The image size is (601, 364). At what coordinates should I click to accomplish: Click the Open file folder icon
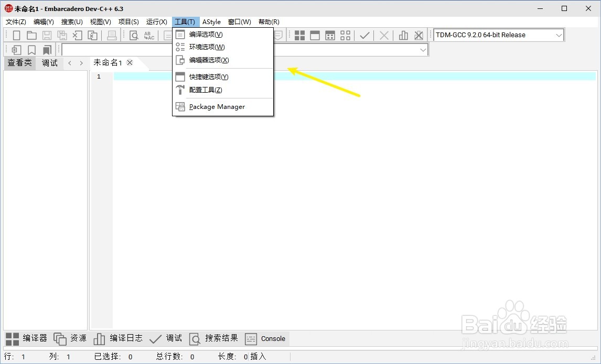[x=31, y=36]
